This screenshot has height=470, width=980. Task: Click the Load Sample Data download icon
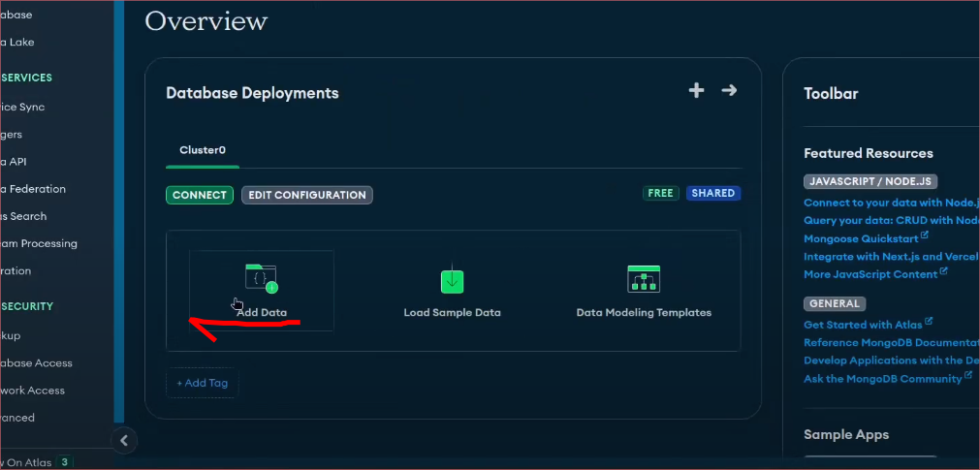[453, 280]
